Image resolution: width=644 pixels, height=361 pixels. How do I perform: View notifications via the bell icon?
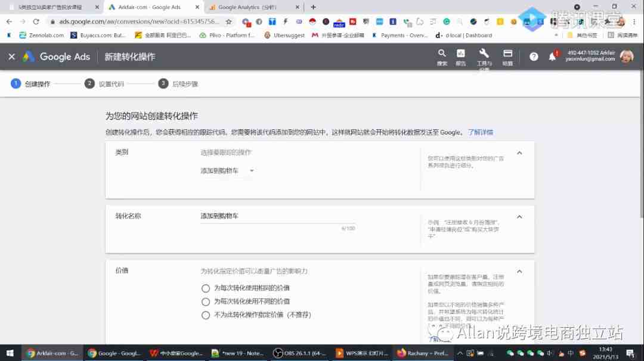552,57
